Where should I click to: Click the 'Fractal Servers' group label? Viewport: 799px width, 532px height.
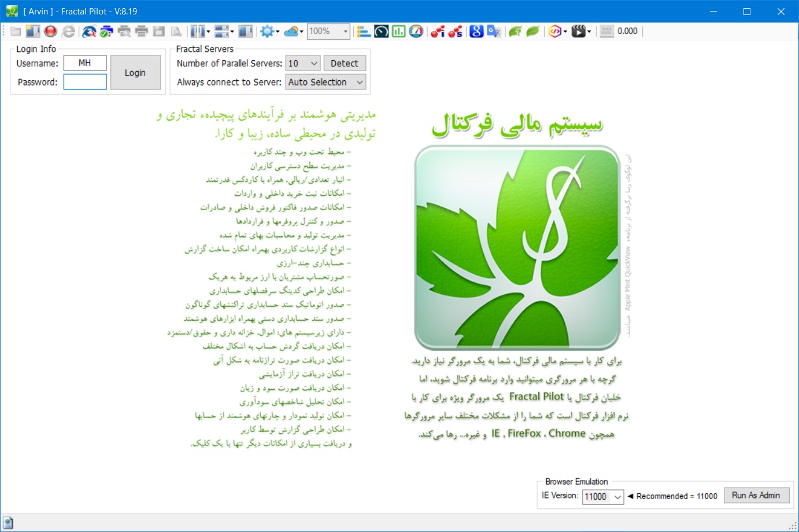click(205, 49)
